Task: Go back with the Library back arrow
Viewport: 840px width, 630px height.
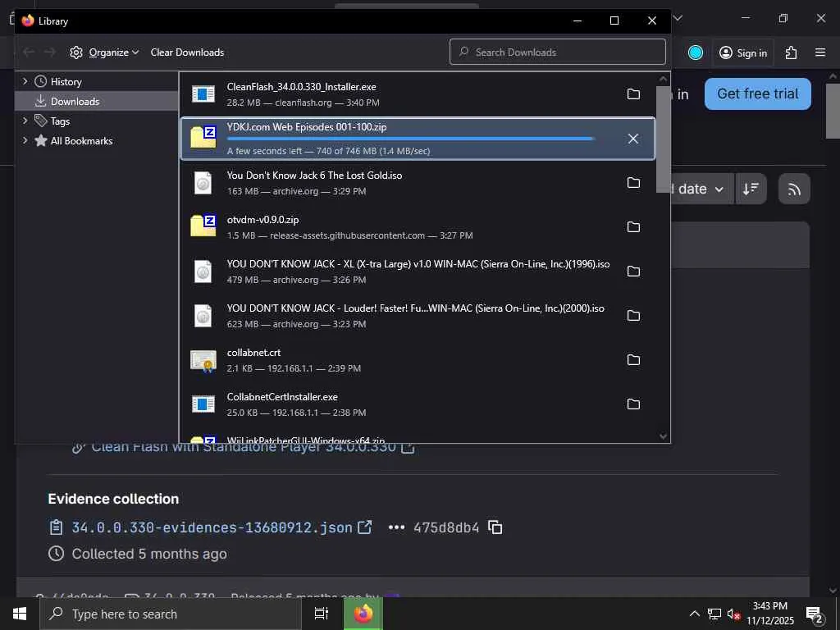Action: point(29,52)
